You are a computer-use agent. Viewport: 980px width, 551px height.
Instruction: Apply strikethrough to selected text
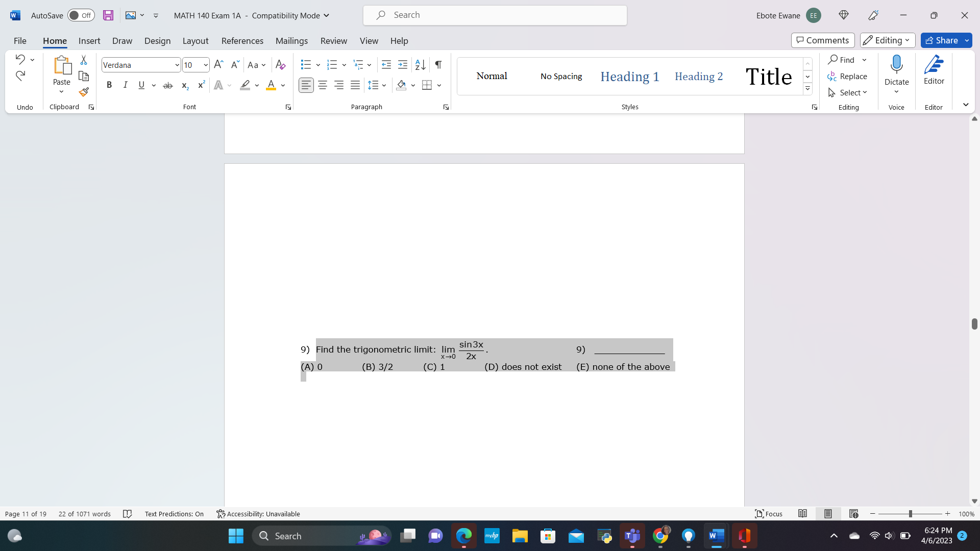(x=168, y=85)
